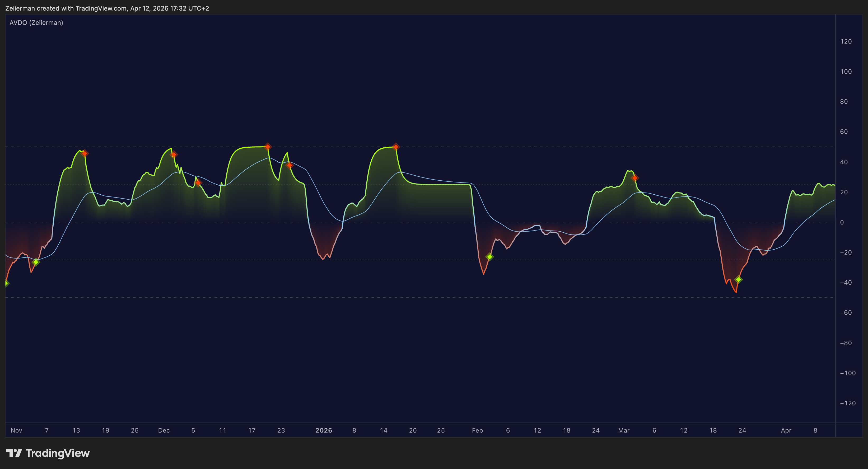Click the '−120' price scale label

(x=848, y=403)
